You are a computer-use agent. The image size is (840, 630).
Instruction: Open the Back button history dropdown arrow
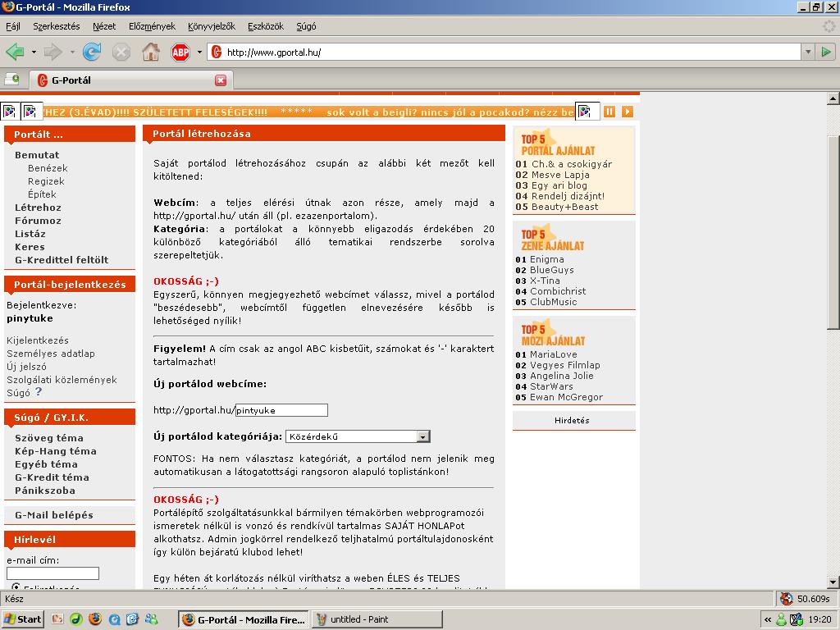[x=34, y=52]
